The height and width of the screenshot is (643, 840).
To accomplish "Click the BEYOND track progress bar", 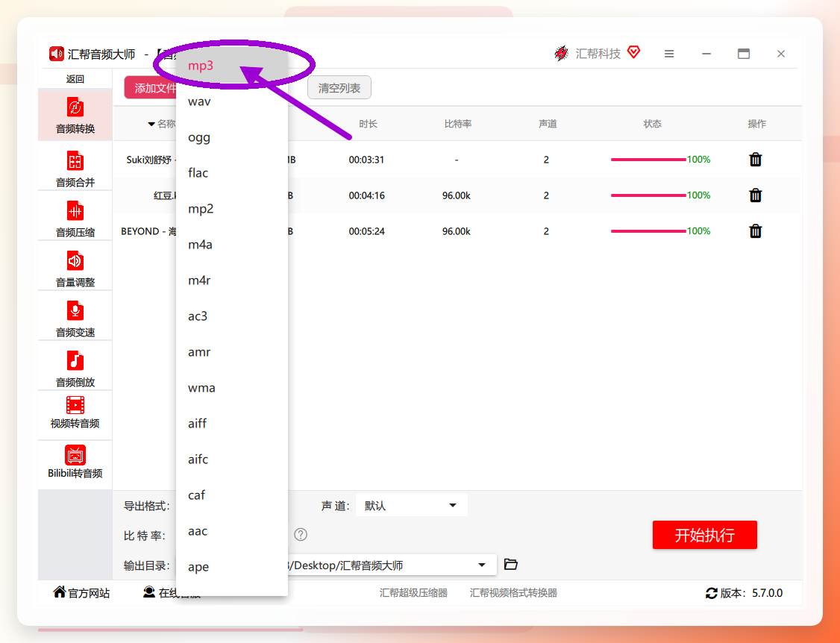I will (648, 231).
